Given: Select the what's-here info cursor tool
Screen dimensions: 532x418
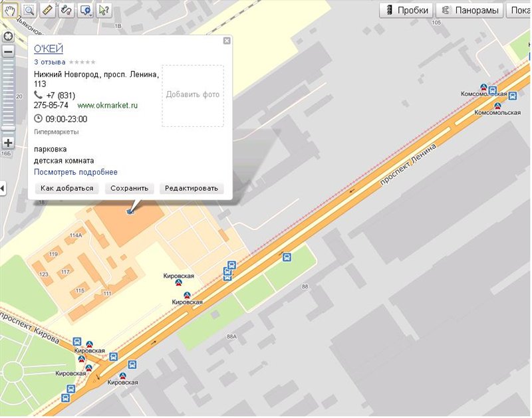Looking at the screenshot, I should (x=104, y=9).
